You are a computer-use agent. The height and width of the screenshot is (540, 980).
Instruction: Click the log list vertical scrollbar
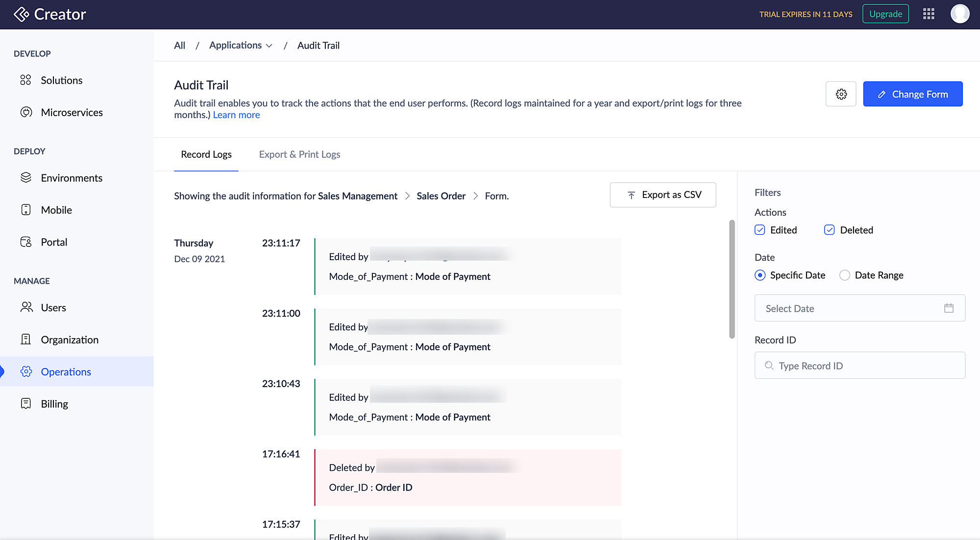pos(732,279)
